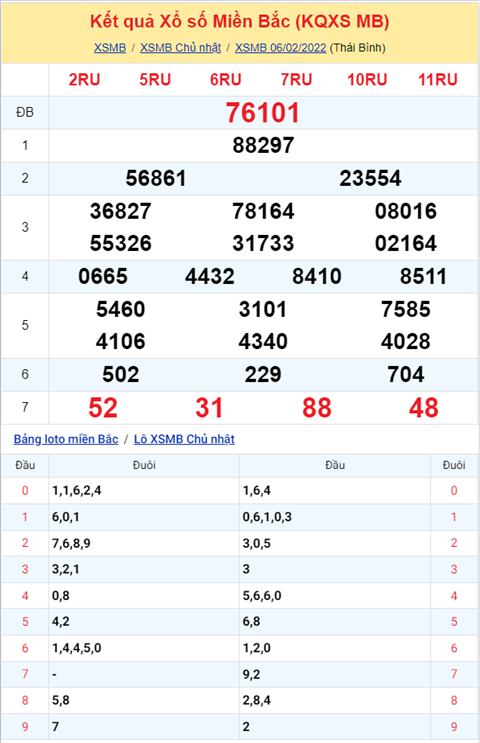The image size is (480, 743).
Task: Select third prize number 55326
Action: (121, 244)
